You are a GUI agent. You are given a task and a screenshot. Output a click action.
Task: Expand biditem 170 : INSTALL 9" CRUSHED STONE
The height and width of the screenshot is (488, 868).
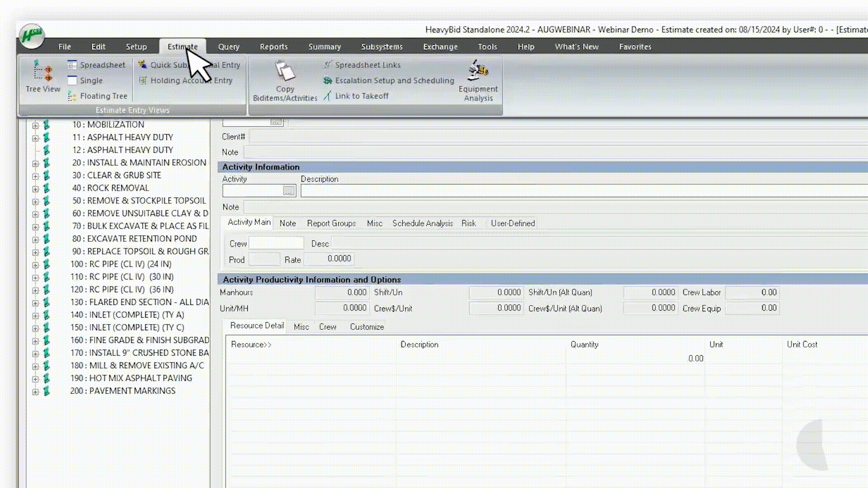pos(35,354)
